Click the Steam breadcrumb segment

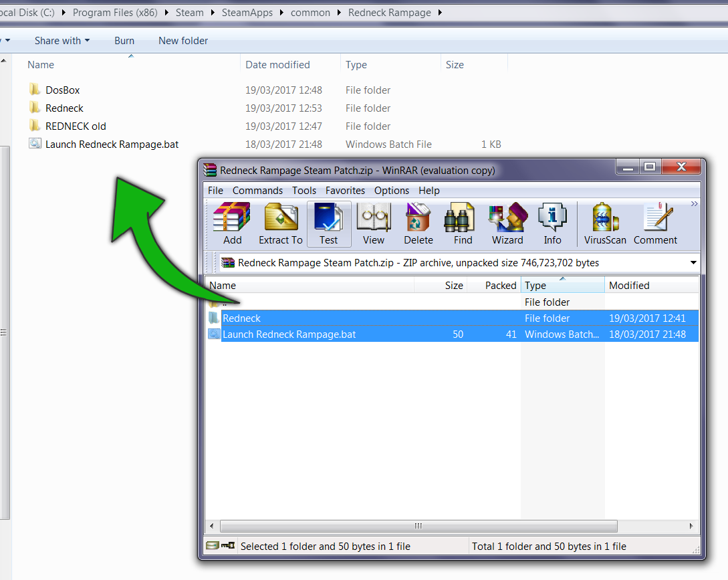pos(189,13)
